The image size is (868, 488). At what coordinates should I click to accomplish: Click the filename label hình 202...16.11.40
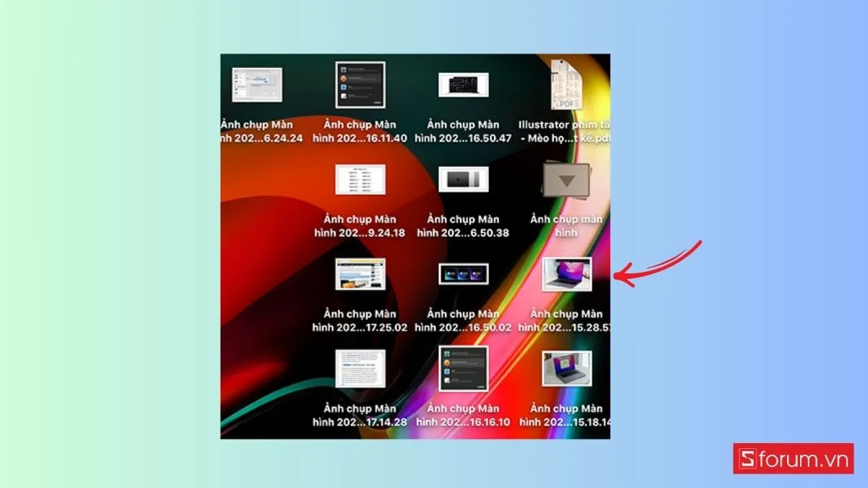tap(359, 137)
